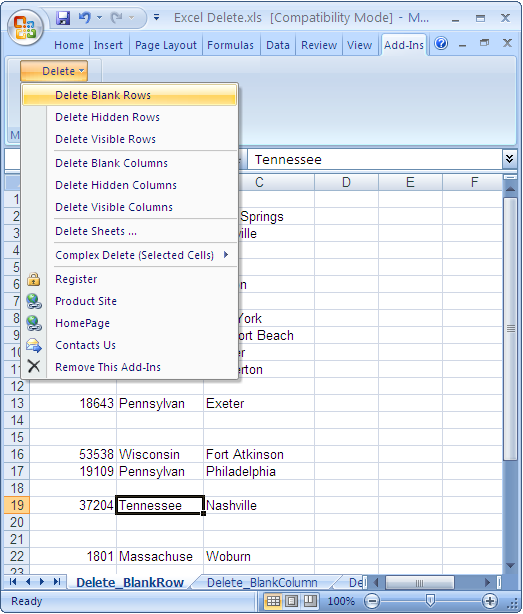The width and height of the screenshot is (523, 614).
Task: Click the globe icon beside HomePage
Action: (34, 323)
